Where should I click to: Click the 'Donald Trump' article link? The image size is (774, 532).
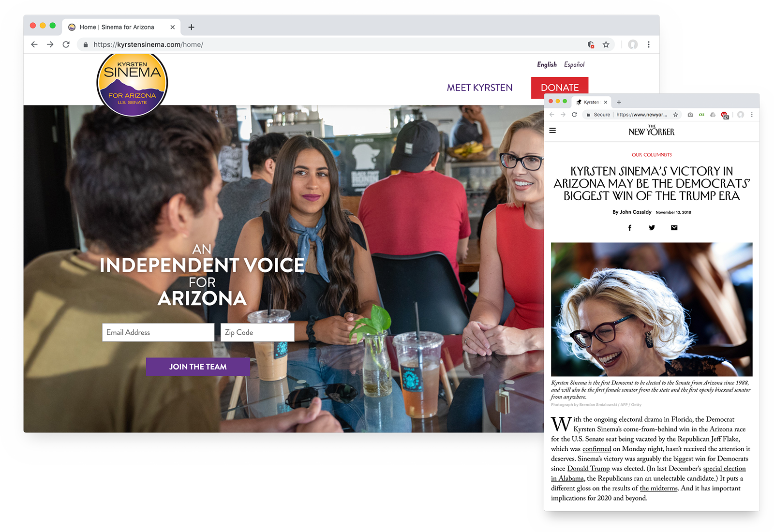pyautogui.click(x=588, y=469)
